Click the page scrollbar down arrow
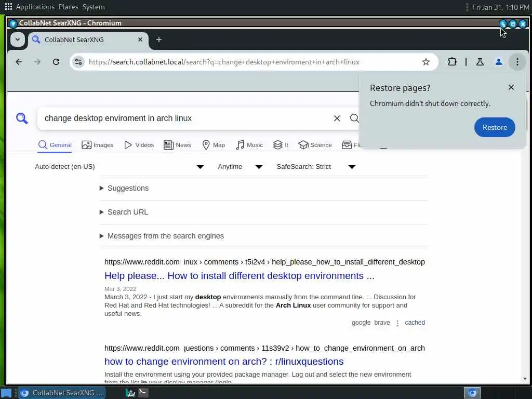 [525, 379]
